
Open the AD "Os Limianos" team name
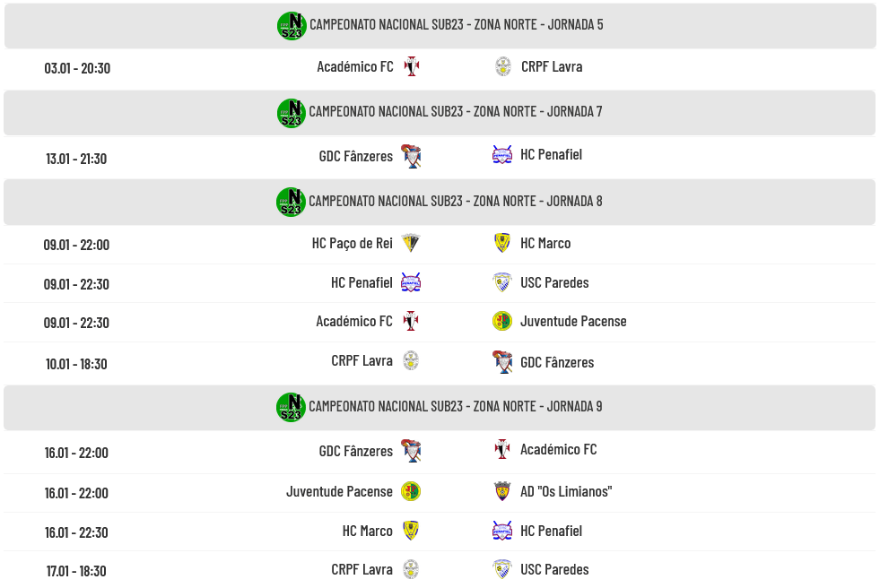pyautogui.click(x=566, y=491)
